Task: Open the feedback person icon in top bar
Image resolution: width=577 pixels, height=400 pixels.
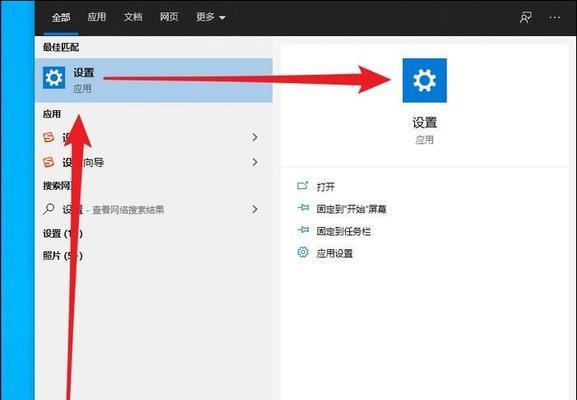Action: click(526, 17)
